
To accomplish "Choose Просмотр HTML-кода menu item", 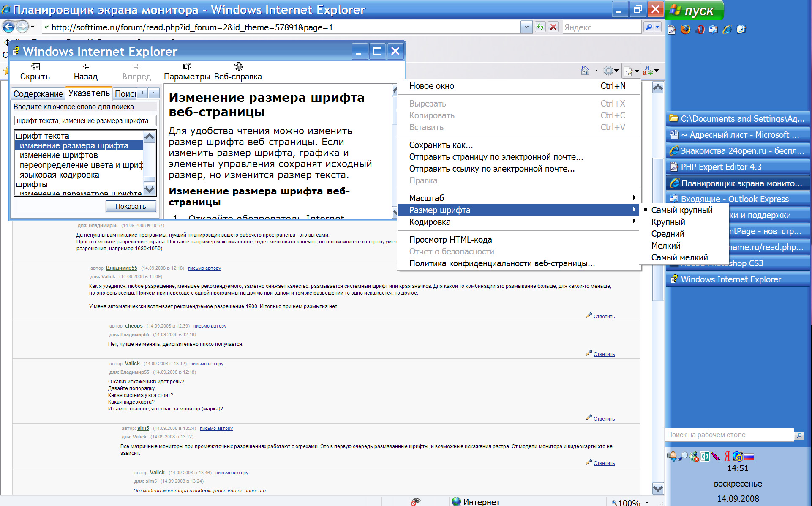I will click(x=518, y=240).
